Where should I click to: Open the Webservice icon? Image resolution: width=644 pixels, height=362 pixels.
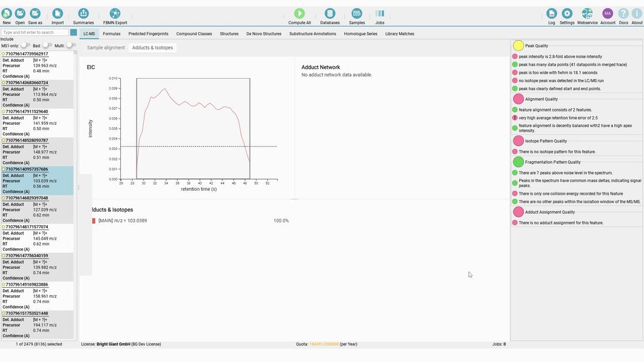point(587,13)
